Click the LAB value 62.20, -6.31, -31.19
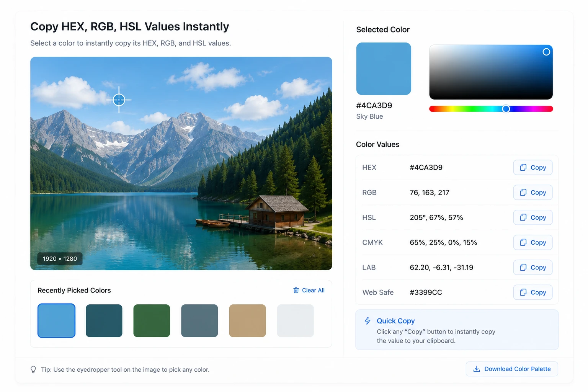The image size is (588, 392). pos(441,267)
